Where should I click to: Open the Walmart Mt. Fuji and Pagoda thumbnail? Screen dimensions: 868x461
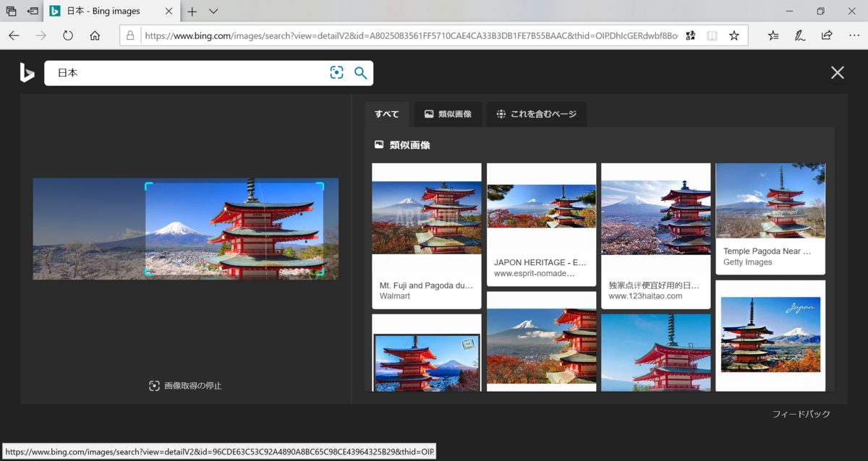click(x=427, y=217)
